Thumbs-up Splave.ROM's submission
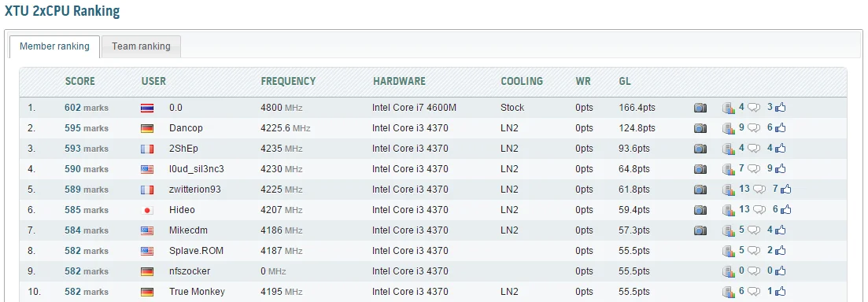Screen dimensions: 868x302 point(780,251)
